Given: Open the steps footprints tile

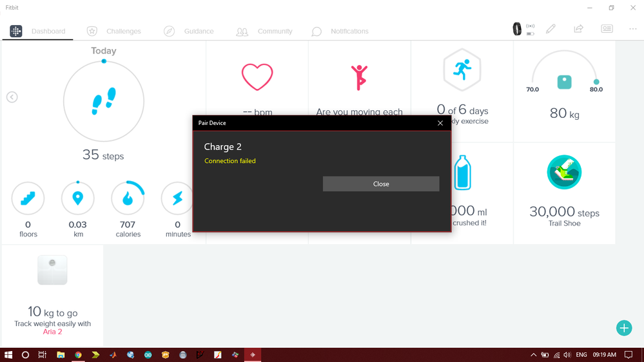Looking at the screenshot, I should pyautogui.click(x=104, y=101).
